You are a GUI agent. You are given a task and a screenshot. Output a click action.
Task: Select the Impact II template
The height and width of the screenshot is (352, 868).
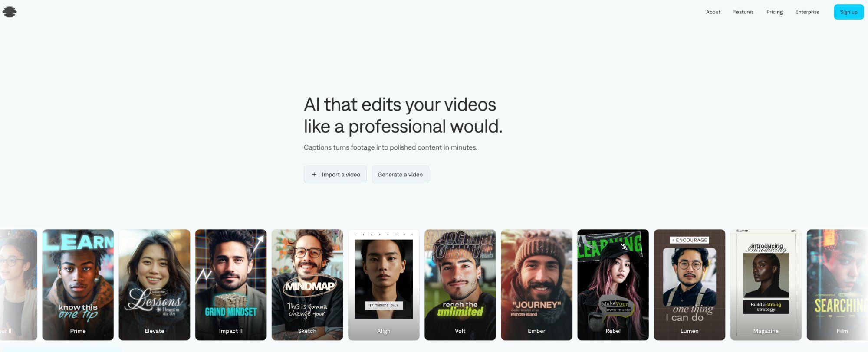[x=231, y=285]
